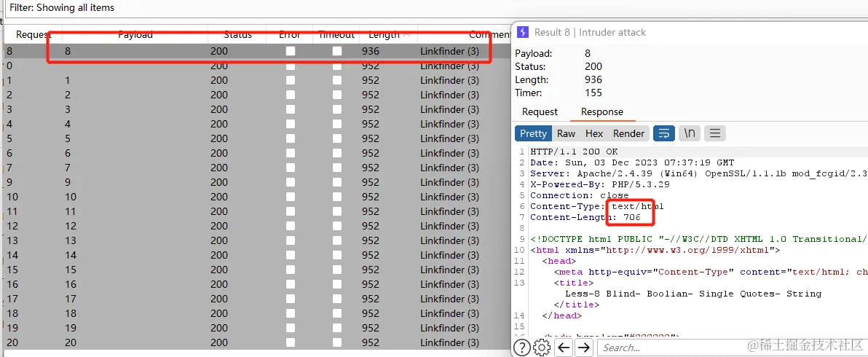The height and width of the screenshot is (357, 868).
Task: Select Linkfinder (3) comment in request 8 row
Action: [x=449, y=52]
